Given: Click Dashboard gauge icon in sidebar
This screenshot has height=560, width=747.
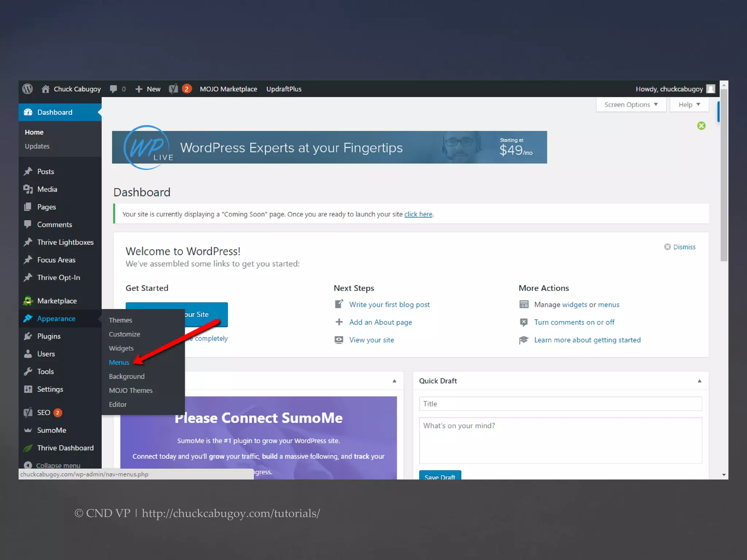Looking at the screenshot, I should 28,112.
